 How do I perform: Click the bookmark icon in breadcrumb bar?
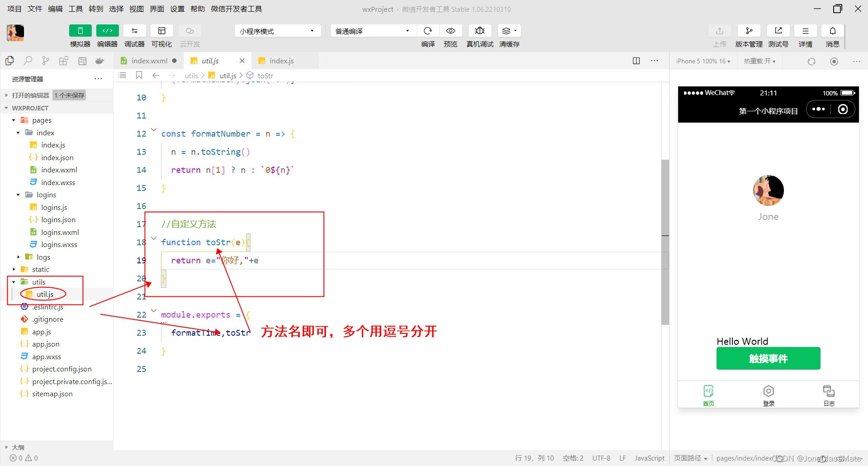(139, 75)
